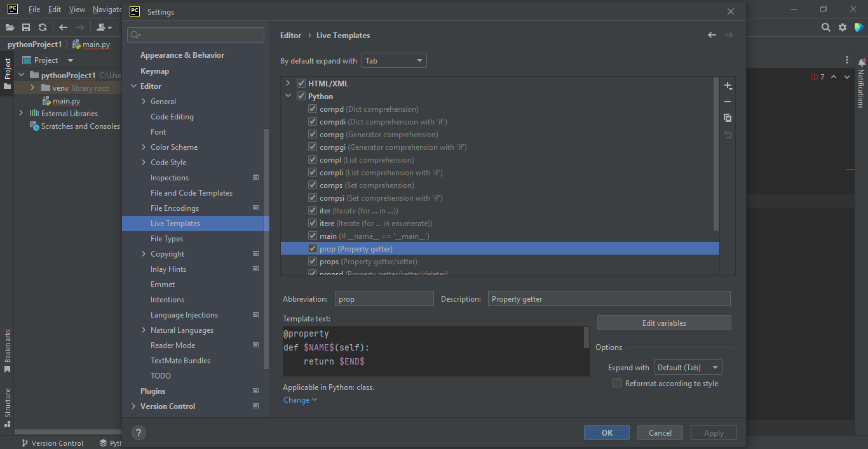Image resolution: width=868 pixels, height=449 pixels.
Task: Disable the prop Property getter template
Action: (312, 248)
